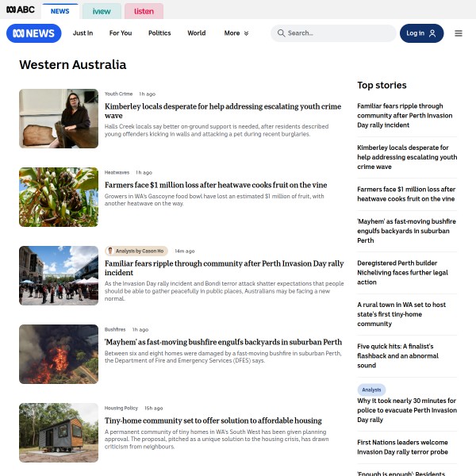Click the tiny-home thumbnail image
476x476 pixels.
coord(59,432)
